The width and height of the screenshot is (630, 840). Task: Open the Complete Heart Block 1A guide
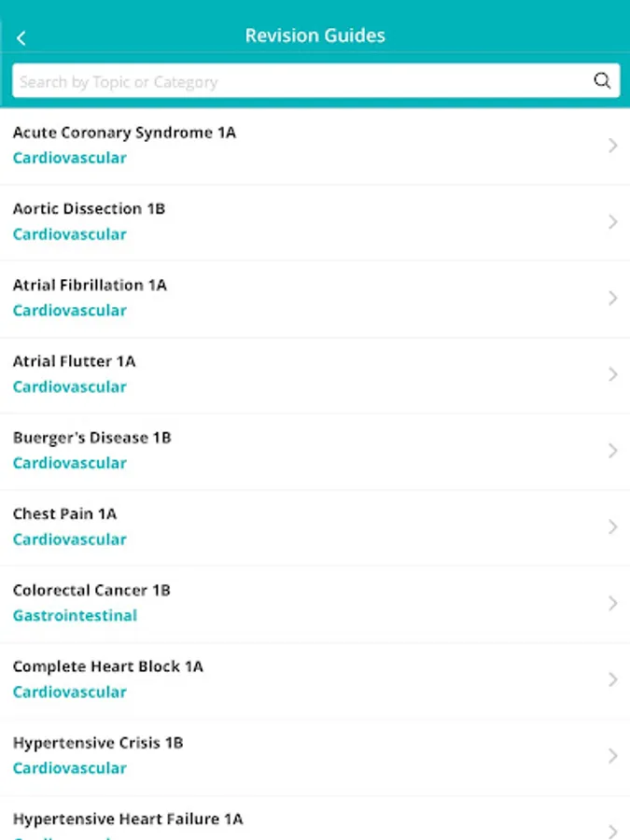point(315,680)
